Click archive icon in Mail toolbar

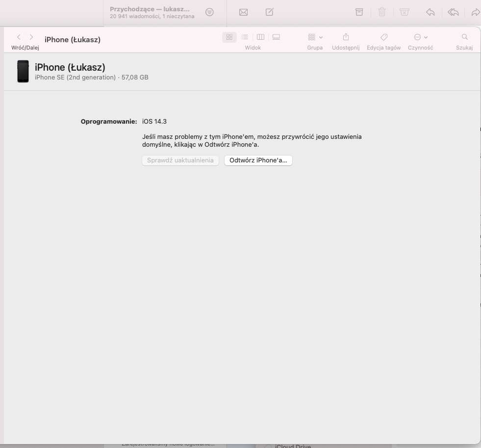359,12
